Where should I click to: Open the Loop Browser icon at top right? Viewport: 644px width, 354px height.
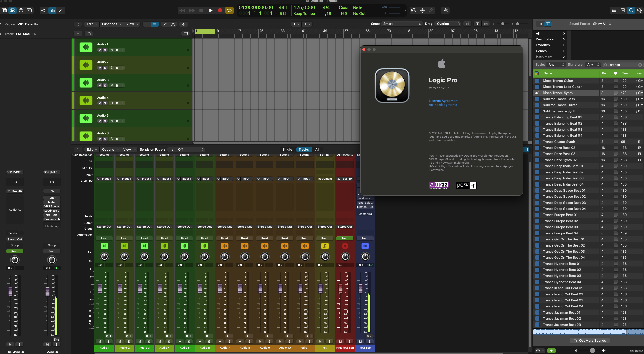(631, 10)
